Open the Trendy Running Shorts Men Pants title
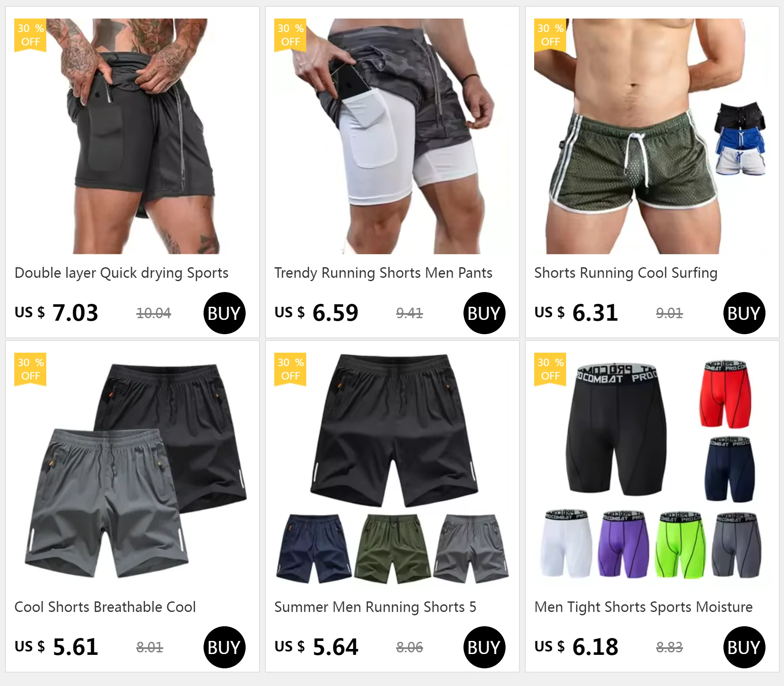 tap(383, 273)
